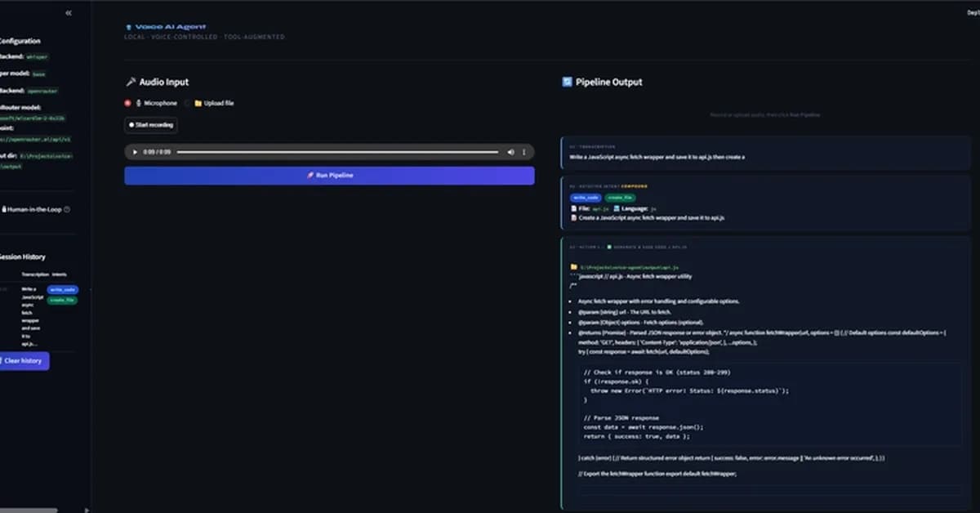Click the Start recording button
This screenshot has width=980, height=513.
149,124
